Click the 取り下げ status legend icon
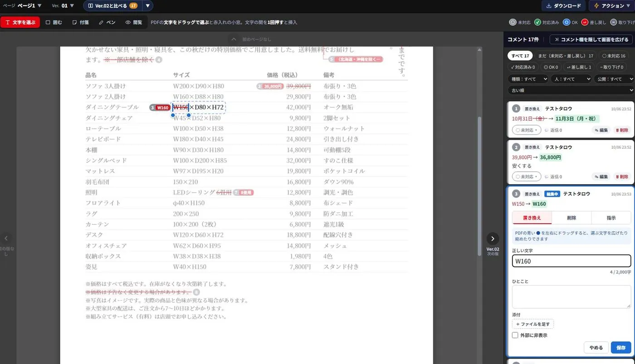The height and width of the screenshot is (364, 635). tap(614, 22)
